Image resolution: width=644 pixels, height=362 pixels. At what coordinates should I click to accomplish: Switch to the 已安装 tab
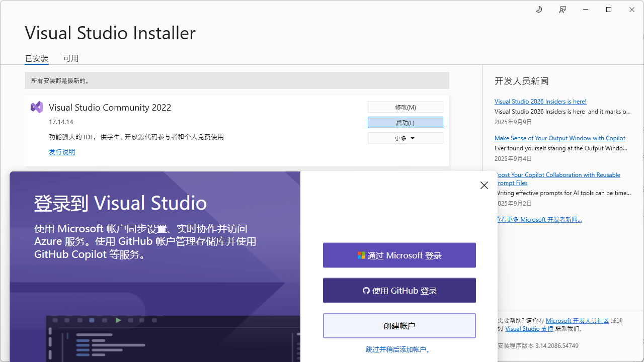(x=37, y=58)
